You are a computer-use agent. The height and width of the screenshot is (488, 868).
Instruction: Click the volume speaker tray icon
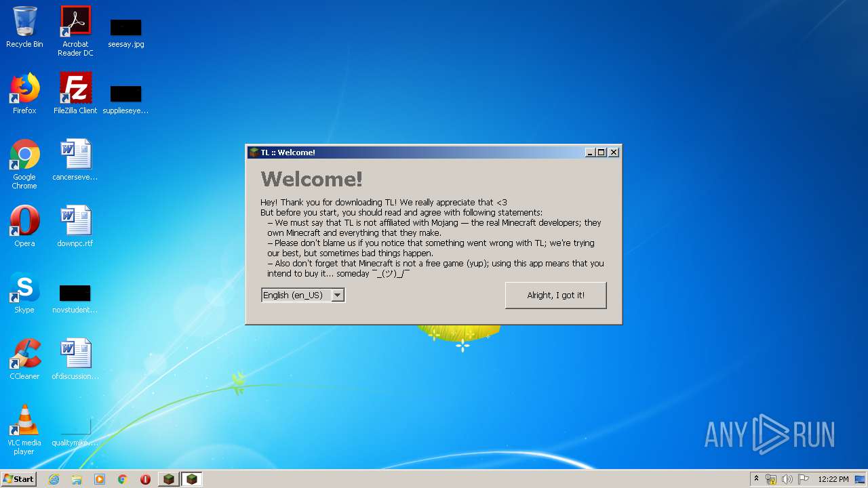click(x=787, y=479)
